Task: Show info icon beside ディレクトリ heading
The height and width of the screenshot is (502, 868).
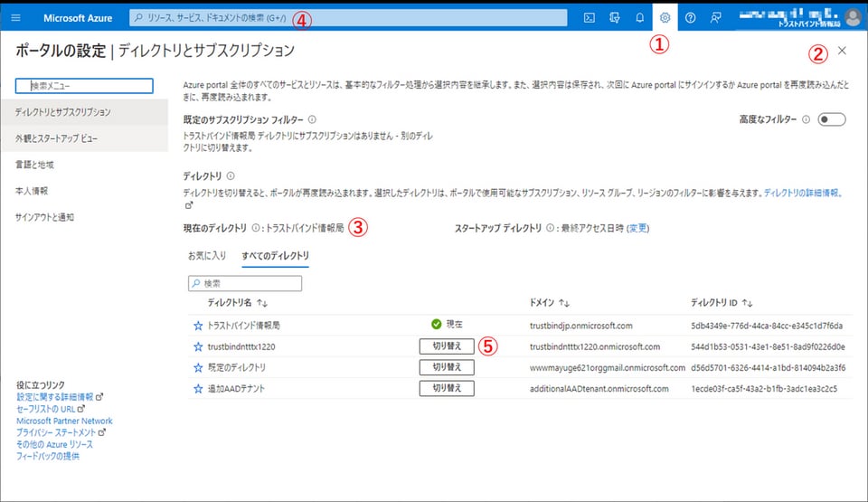Action: click(x=231, y=175)
